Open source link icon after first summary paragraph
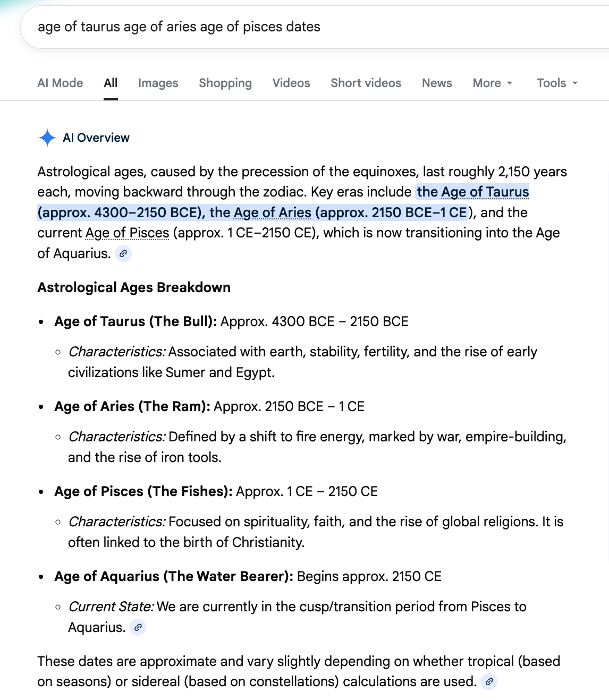Screen dimensions: 609x700 tap(123, 254)
